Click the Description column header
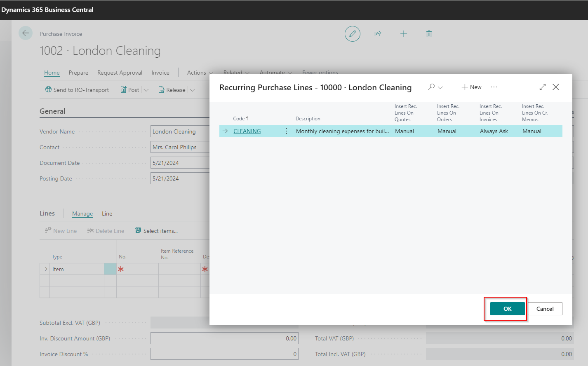The height and width of the screenshot is (366, 588). tap(308, 119)
